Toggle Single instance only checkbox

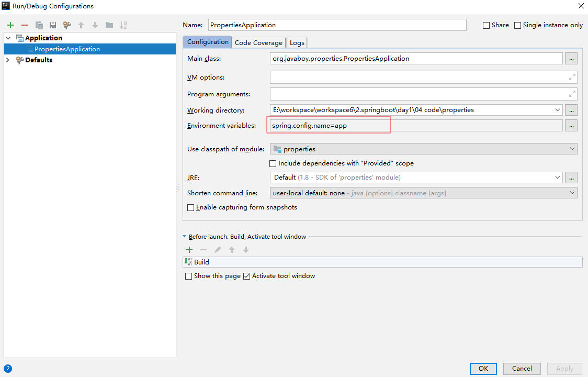(x=518, y=25)
